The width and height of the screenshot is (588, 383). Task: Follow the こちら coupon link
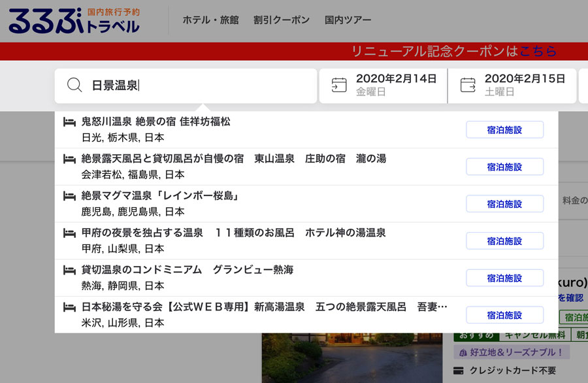(538, 51)
